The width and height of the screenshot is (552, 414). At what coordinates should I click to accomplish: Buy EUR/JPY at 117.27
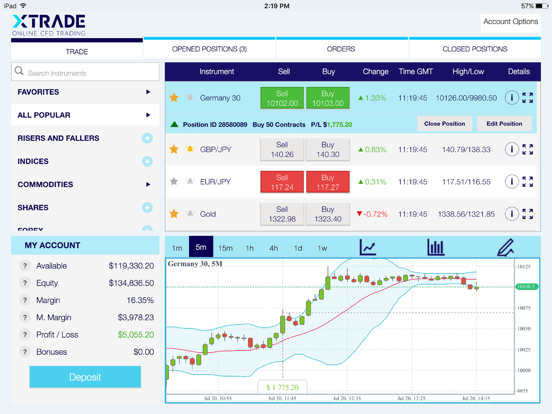coord(328,182)
